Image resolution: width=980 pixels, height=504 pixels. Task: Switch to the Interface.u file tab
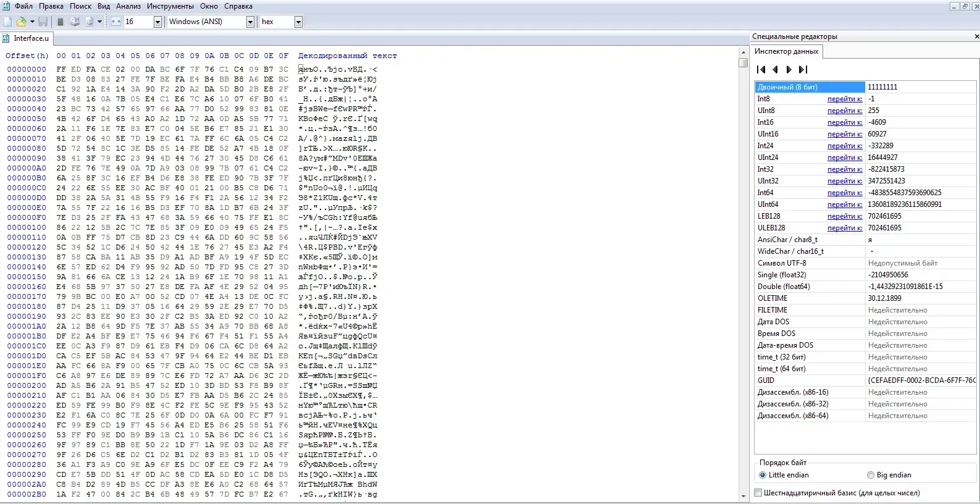pyautogui.click(x=27, y=38)
